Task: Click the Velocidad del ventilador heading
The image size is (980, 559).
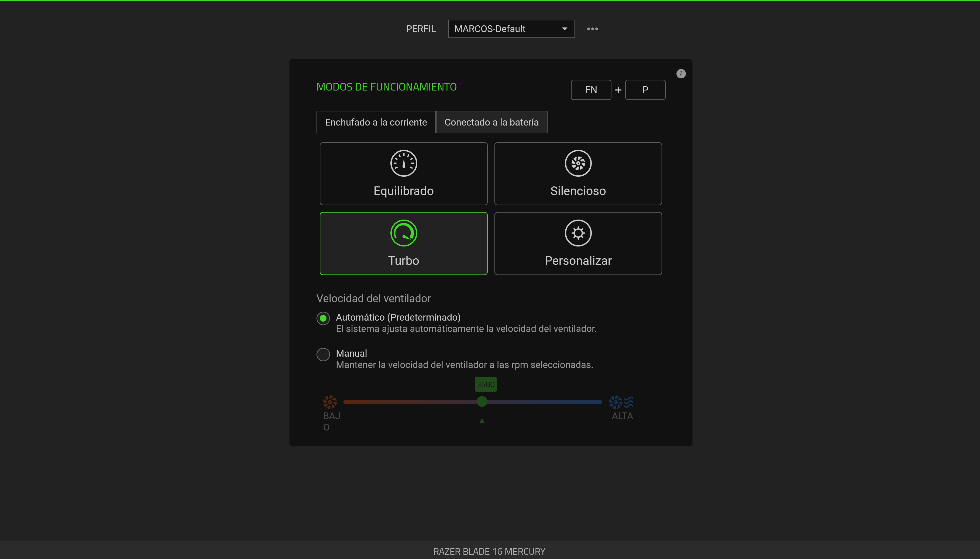Action: [373, 298]
